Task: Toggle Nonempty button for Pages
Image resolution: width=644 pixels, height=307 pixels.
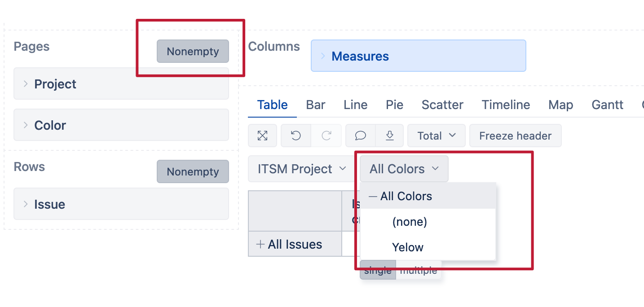Action: point(193,51)
